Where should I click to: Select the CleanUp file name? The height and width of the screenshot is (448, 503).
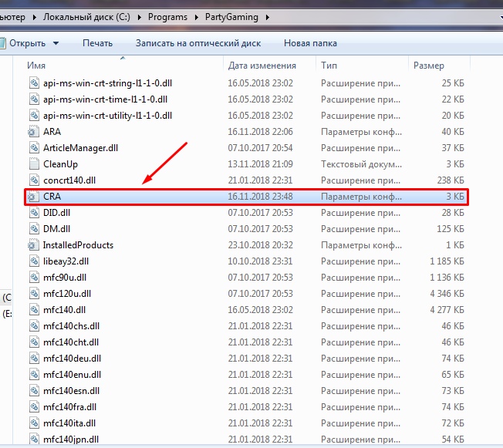click(60, 164)
